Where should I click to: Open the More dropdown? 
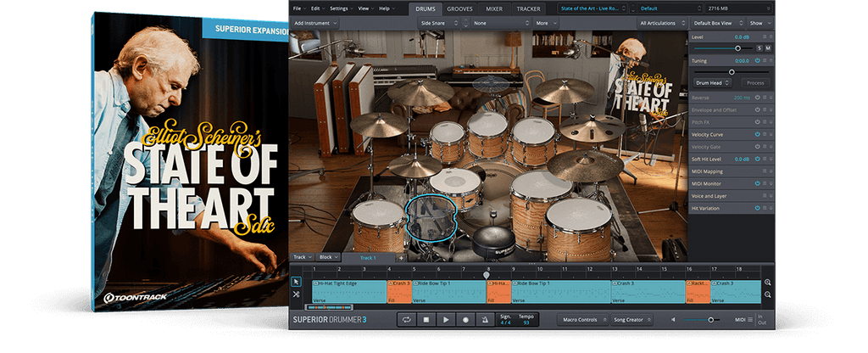pos(546,23)
